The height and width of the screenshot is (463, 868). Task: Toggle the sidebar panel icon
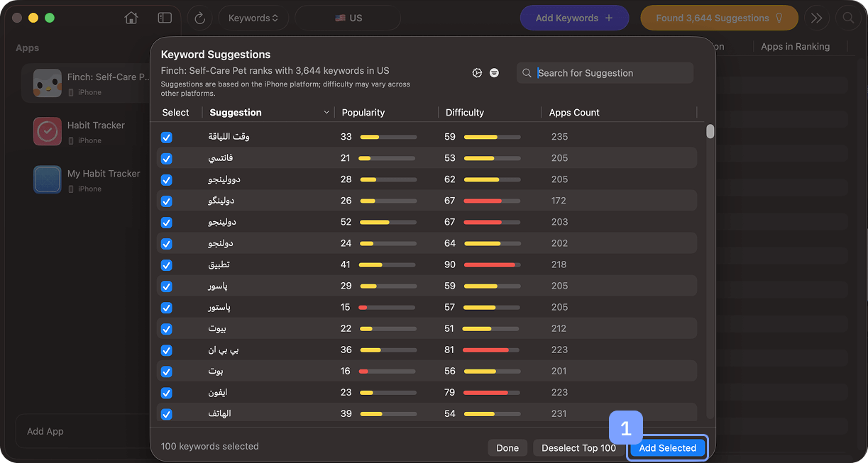coord(165,18)
